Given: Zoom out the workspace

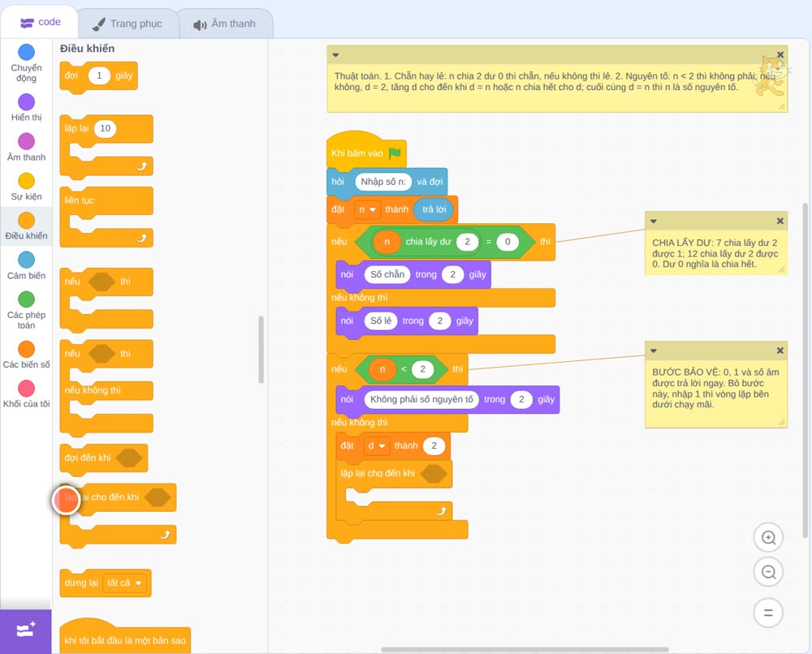Looking at the screenshot, I should [x=768, y=572].
